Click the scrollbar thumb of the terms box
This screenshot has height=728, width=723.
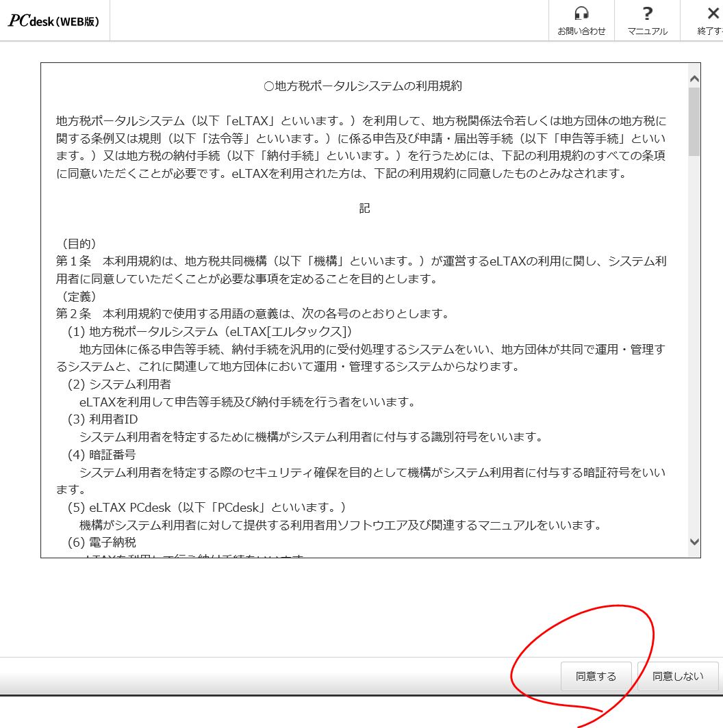(694, 122)
